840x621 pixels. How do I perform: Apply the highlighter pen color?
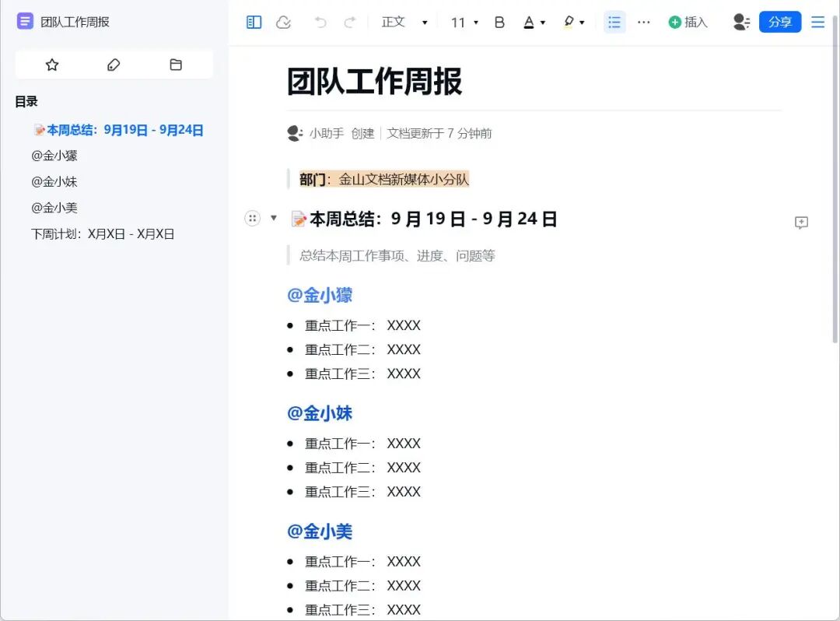[569, 22]
